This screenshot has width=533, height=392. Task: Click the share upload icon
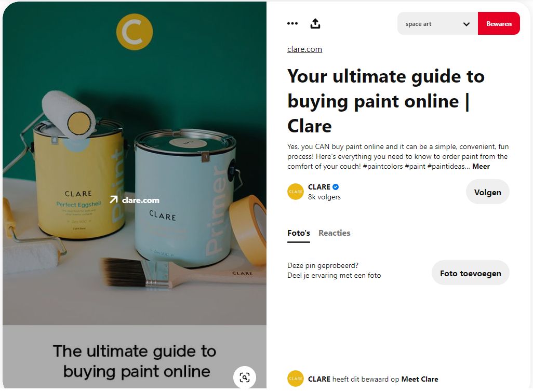pos(315,23)
